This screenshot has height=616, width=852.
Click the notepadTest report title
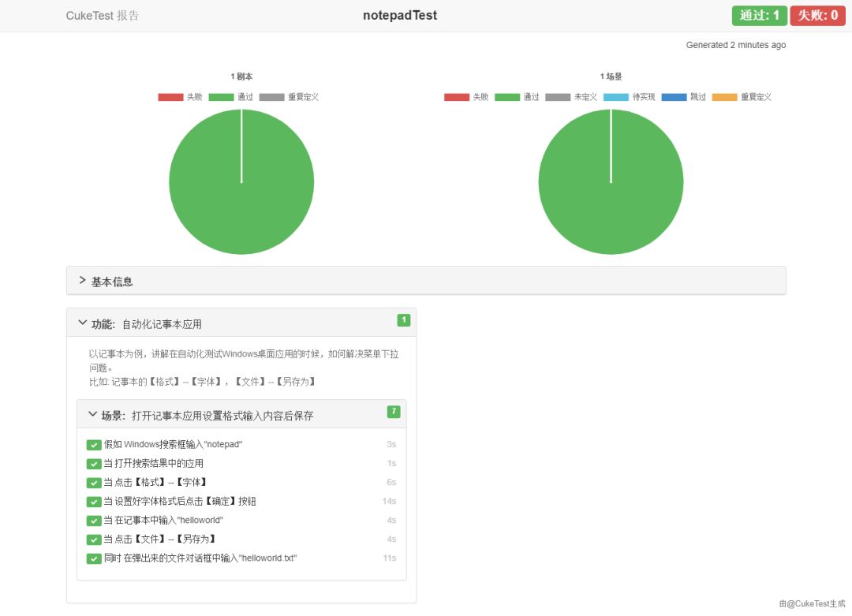pos(400,16)
